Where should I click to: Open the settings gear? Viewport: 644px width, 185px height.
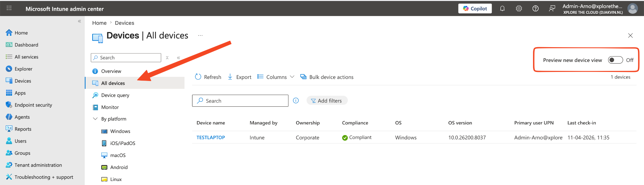tap(519, 9)
